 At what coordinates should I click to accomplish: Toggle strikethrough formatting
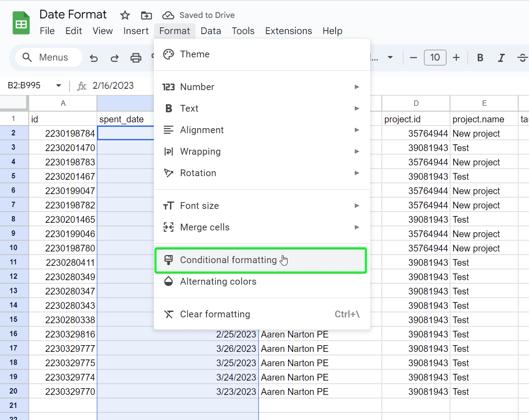(x=522, y=57)
